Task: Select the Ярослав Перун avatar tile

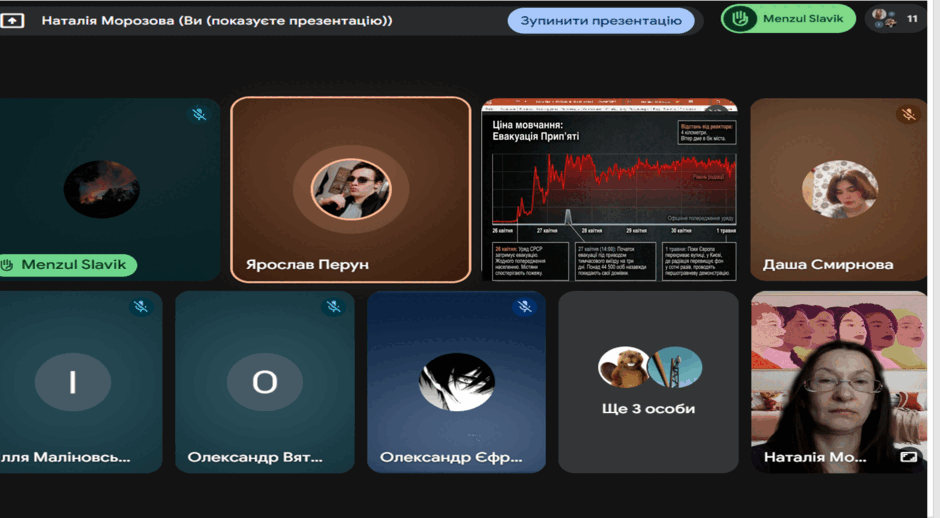Action: point(351,189)
